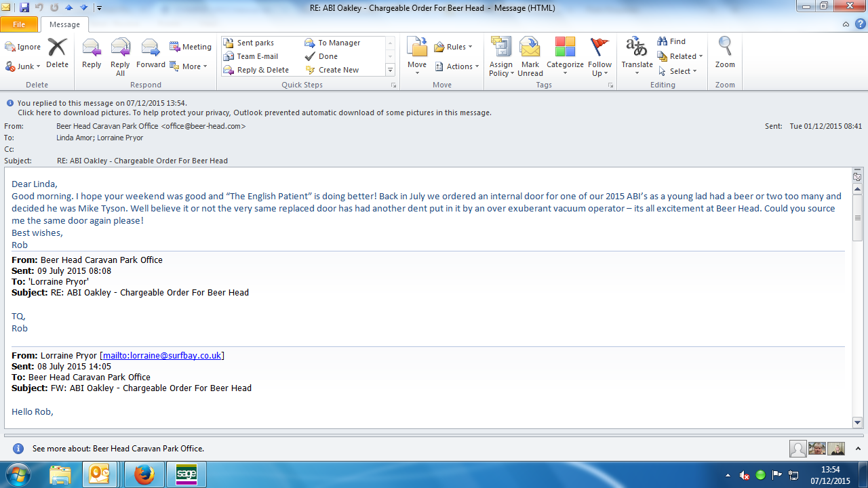Viewport: 868px width, 488px height.
Task: Click the Ignore conversation button
Action: 23,47
